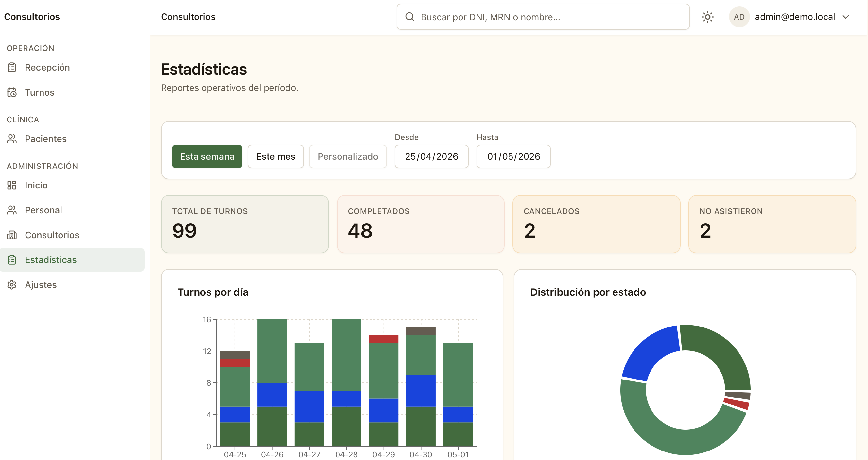
Task: Click the Personal users icon
Action: click(12, 210)
